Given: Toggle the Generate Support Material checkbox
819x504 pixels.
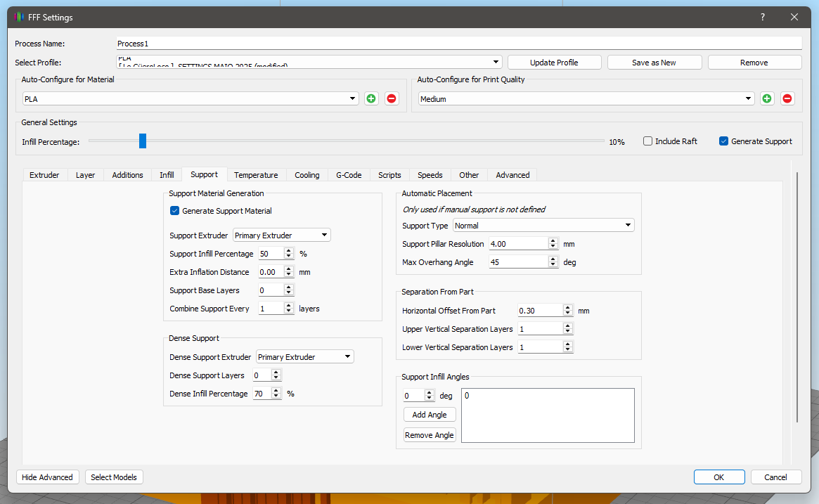Looking at the screenshot, I should coord(175,211).
